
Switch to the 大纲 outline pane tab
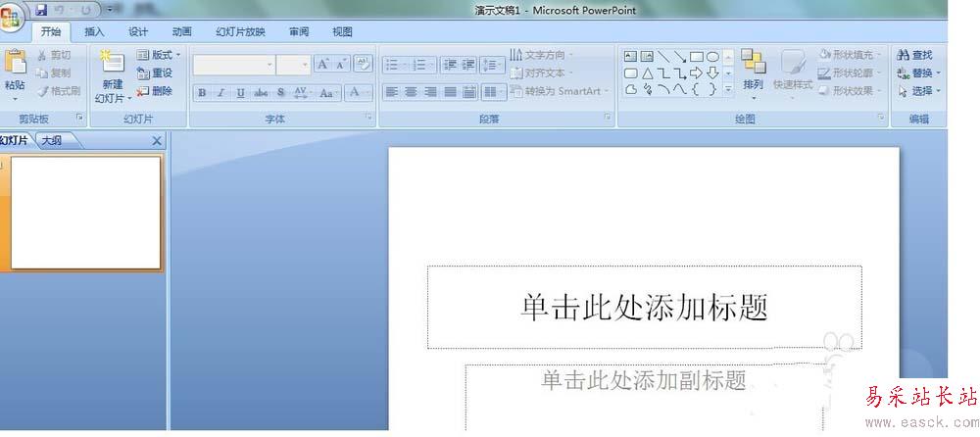pyautogui.click(x=54, y=141)
